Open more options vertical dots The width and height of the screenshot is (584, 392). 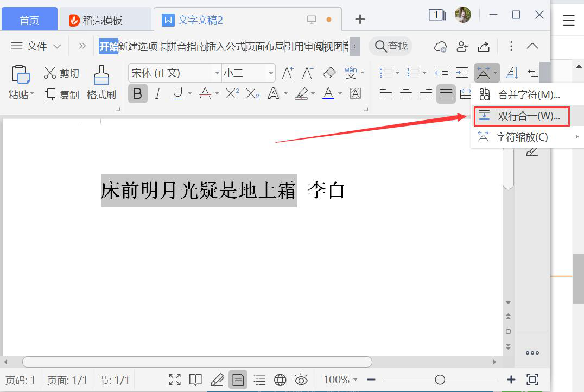(511, 46)
